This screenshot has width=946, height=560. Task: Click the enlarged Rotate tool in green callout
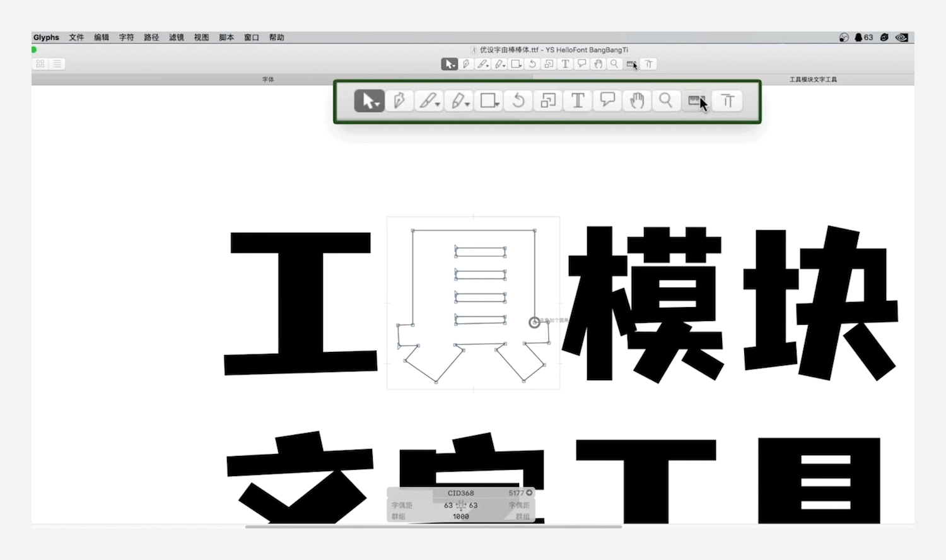point(518,101)
